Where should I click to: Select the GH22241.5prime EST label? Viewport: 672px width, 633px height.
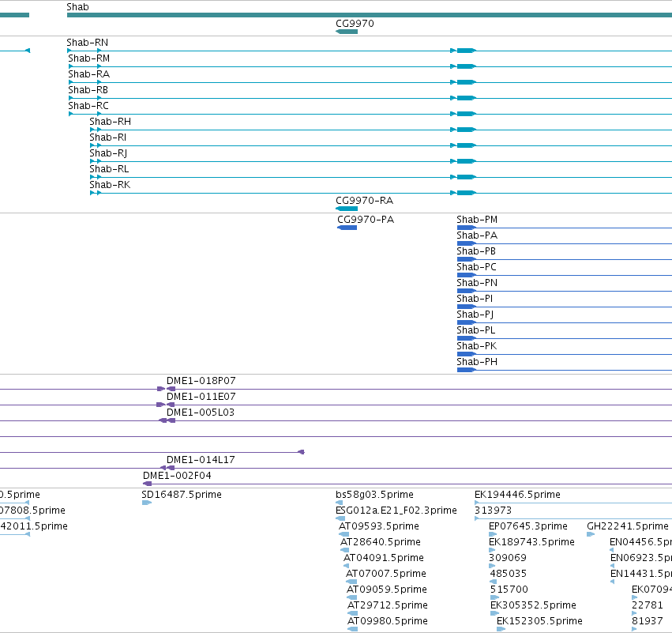coord(628,526)
